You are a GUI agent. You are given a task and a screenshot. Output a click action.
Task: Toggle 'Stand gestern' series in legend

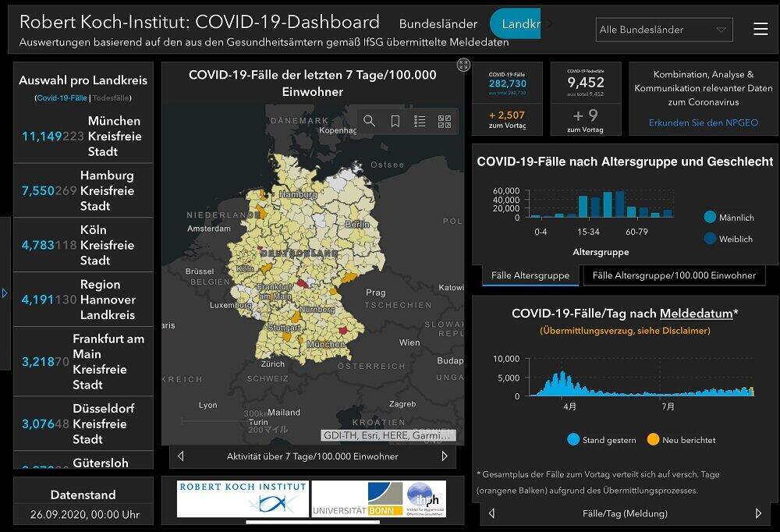[573, 440]
